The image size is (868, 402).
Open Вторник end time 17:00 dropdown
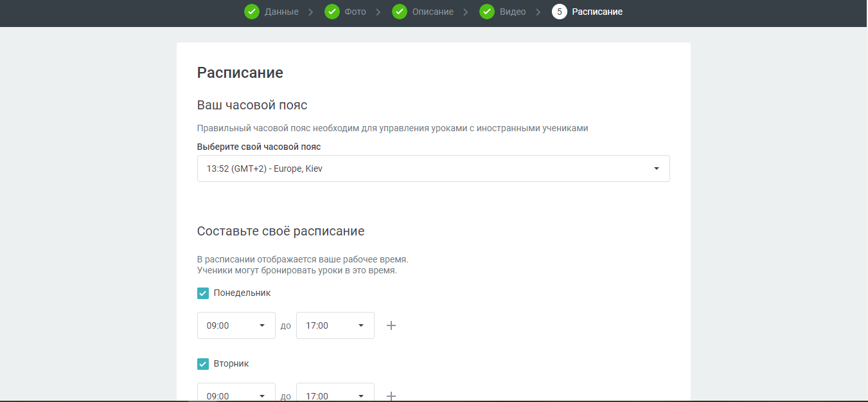click(x=335, y=393)
